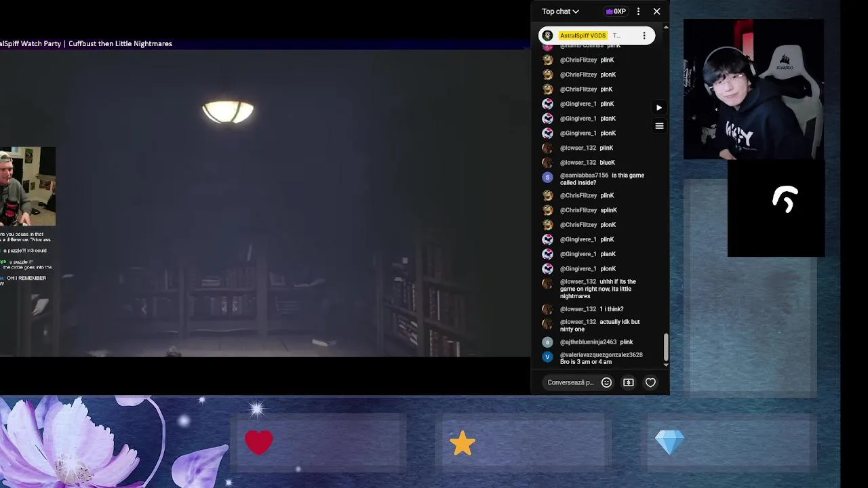Viewport: 868px width, 488px height.
Task: Click the 'splinK' message from ChrisFlitzey
Action: tap(609, 210)
